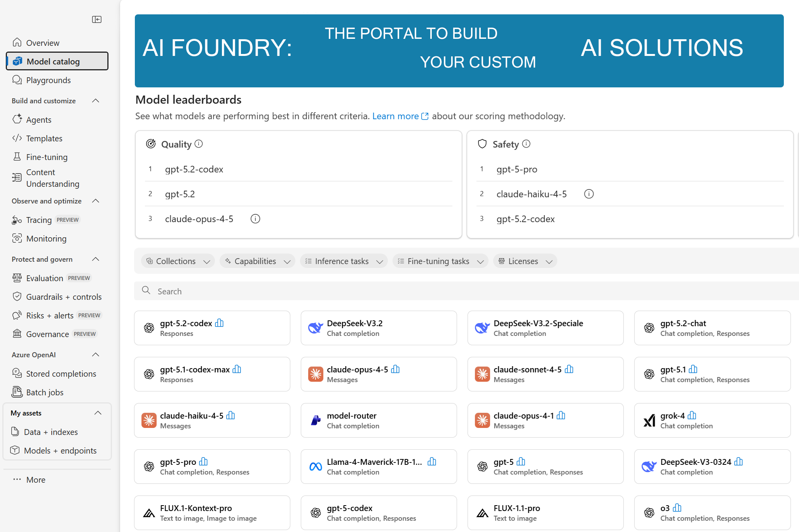The height and width of the screenshot is (532, 799).
Task: Collapse the Protect and govern section
Action: coord(96,259)
